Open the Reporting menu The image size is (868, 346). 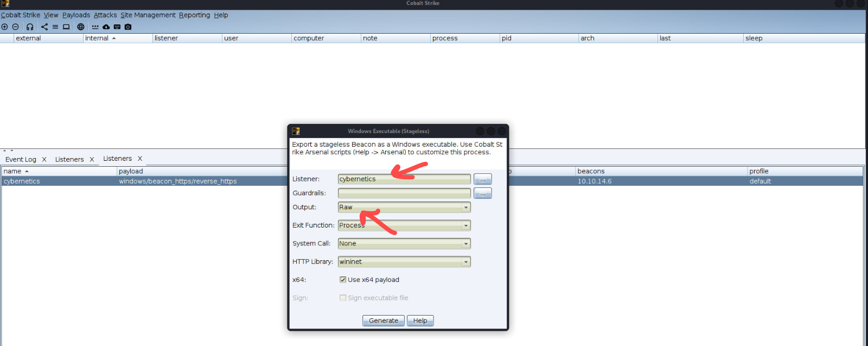click(x=194, y=15)
